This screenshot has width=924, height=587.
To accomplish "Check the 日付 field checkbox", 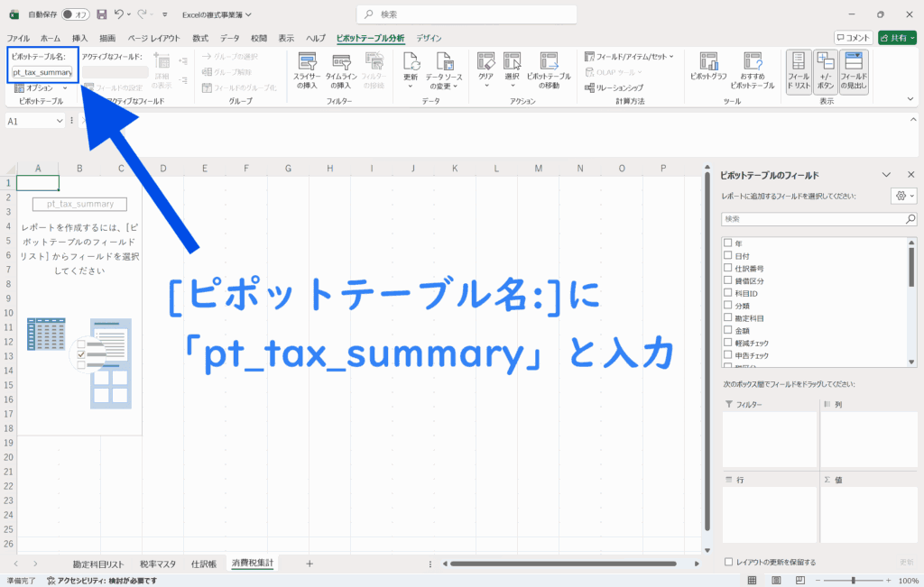I will click(x=727, y=256).
